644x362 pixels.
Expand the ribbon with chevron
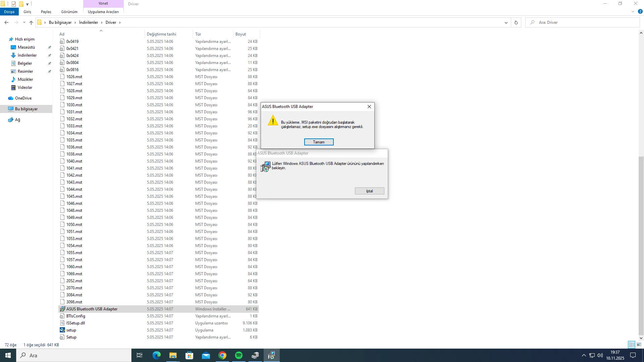tap(633, 11)
